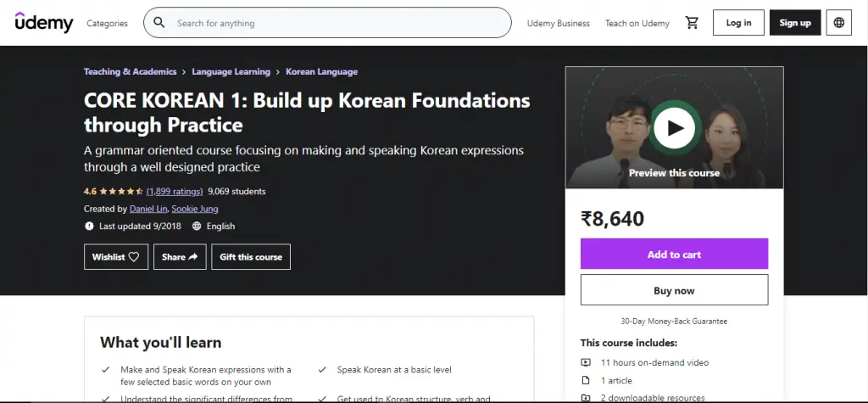Viewport: 868px width, 403px height.
Task: Click the search magnifier icon
Action: click(x=159, y=23)
